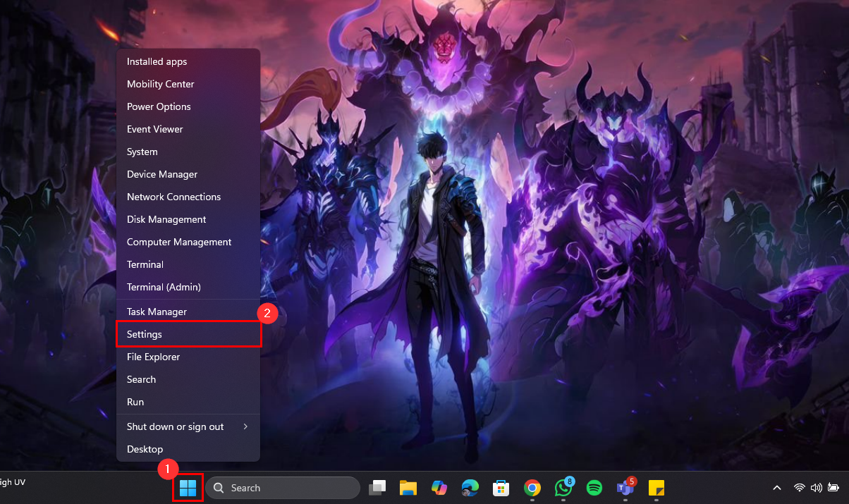Click the taskbar Search box
The image size is (849, 504).
pyautogui.click(x=283, y=488)
